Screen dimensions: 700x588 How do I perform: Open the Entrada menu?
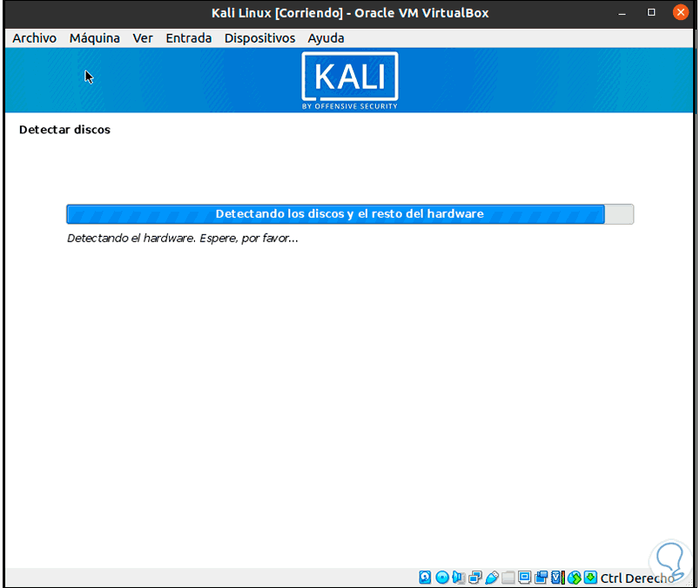point(188,38)
